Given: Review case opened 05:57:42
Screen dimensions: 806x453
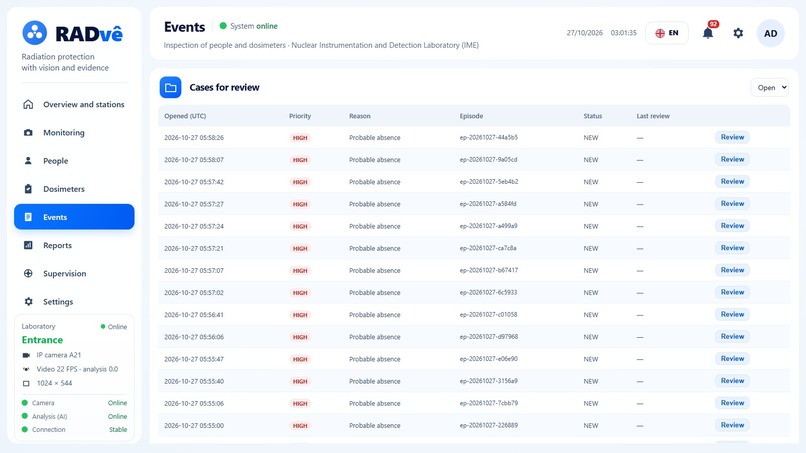Looking at the screenshot, I should tap(732, 182).
